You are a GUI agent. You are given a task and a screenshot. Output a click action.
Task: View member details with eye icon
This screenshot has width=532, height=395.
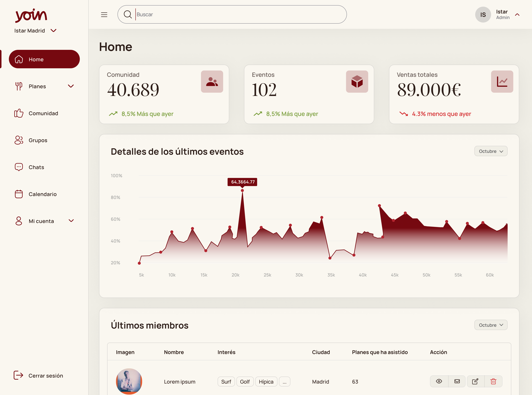click(x=439, y=381)
